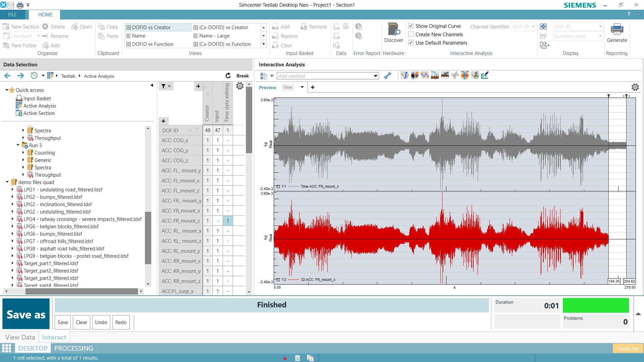Switch to the DESKTOP workspace tab
Image resolution: width=644 pixels, height=362 pixels.
pyautogui.click(x=33, y=348)
